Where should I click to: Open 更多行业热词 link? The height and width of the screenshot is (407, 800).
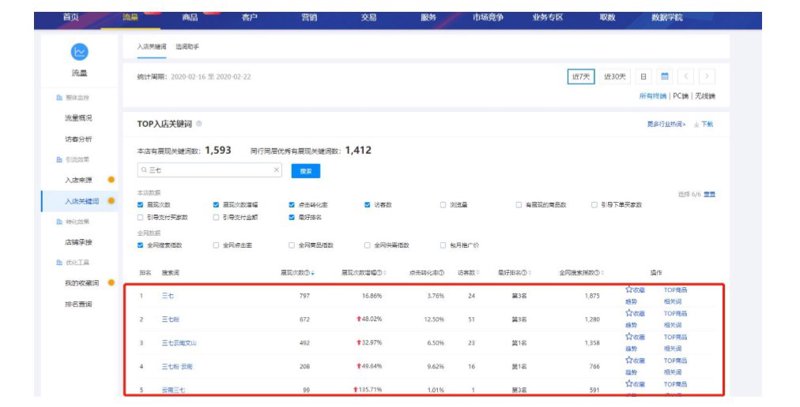[667, 124]
